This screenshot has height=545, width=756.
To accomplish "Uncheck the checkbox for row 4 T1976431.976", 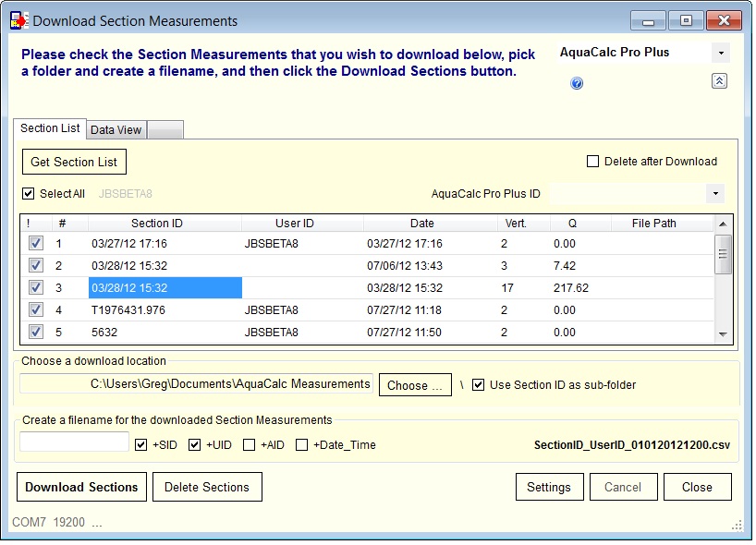I will click(36, 309).
